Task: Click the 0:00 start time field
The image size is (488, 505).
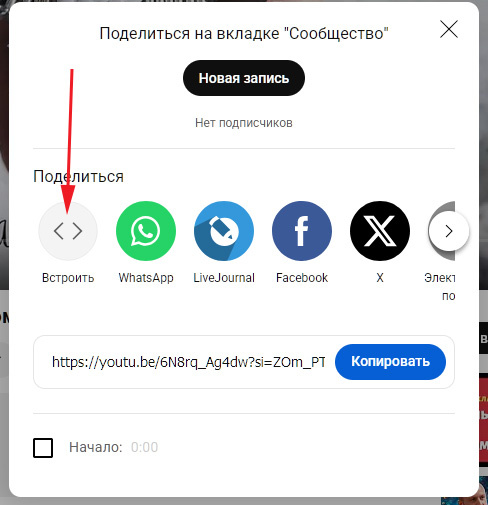Action: 144,447
